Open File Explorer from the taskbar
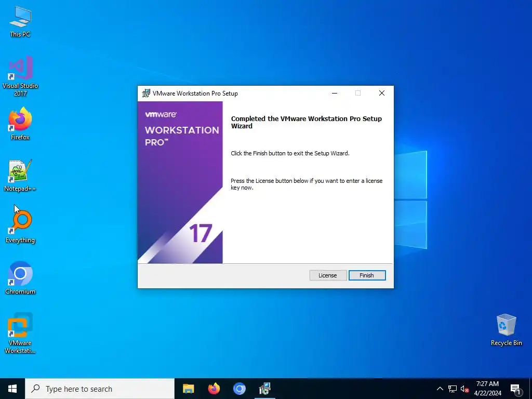Image resolution: width=532 pixels, height=399 pixels. point(188,389)
